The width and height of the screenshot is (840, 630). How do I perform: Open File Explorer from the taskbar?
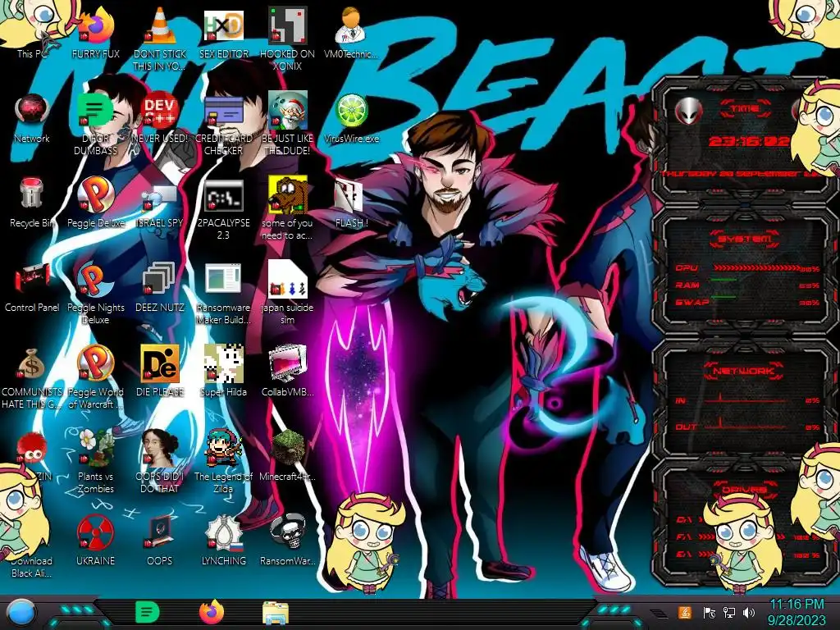276,613
